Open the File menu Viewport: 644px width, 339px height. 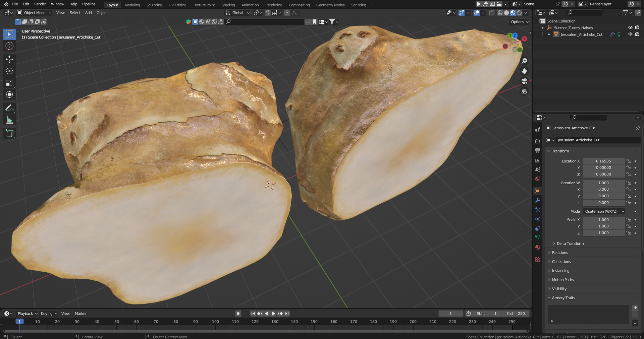coord(15,4)
